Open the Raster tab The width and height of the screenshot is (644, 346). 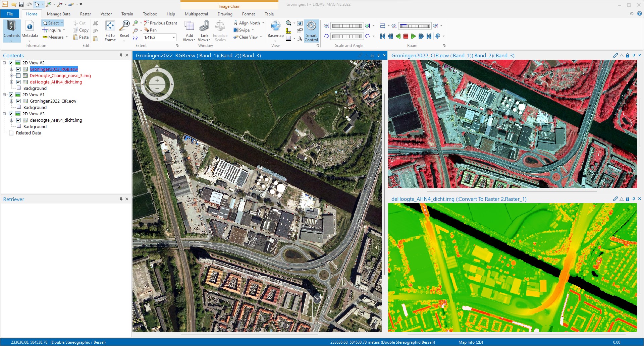point(86,14)
